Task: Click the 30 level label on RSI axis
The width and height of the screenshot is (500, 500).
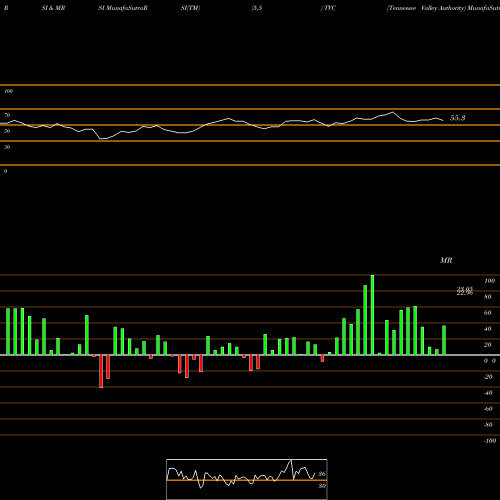Action: click(x=7, y=147)
